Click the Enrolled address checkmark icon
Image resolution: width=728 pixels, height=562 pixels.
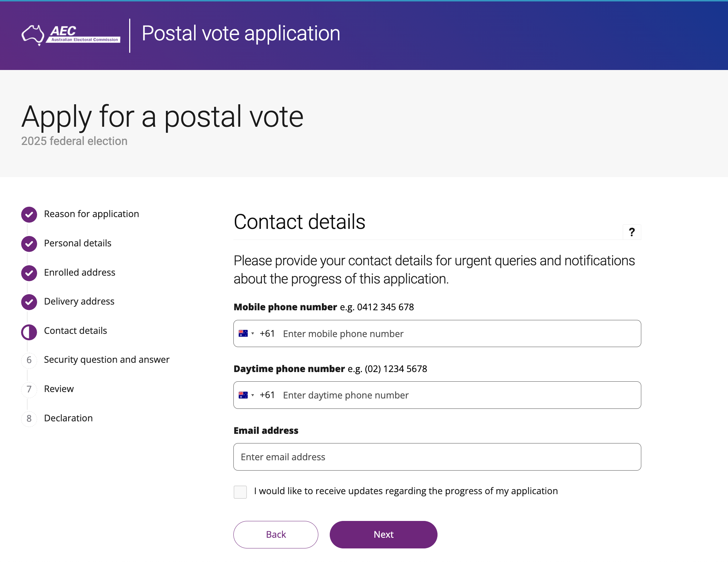tap(29, 273)
